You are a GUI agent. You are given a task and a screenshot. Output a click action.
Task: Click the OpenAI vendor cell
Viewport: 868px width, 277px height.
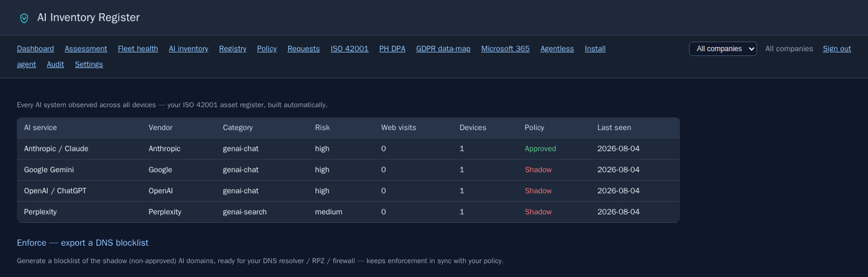click(x=161, y=191)
